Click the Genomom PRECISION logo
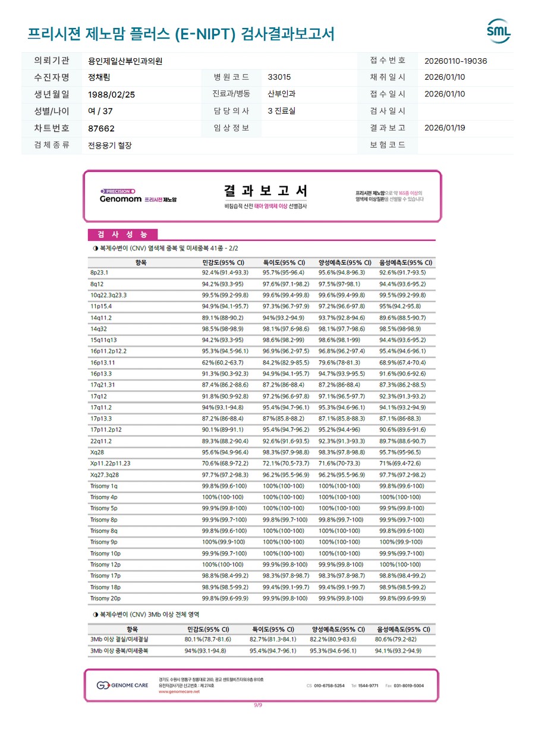This screenshot has width=535, height=756. point(138,196)
